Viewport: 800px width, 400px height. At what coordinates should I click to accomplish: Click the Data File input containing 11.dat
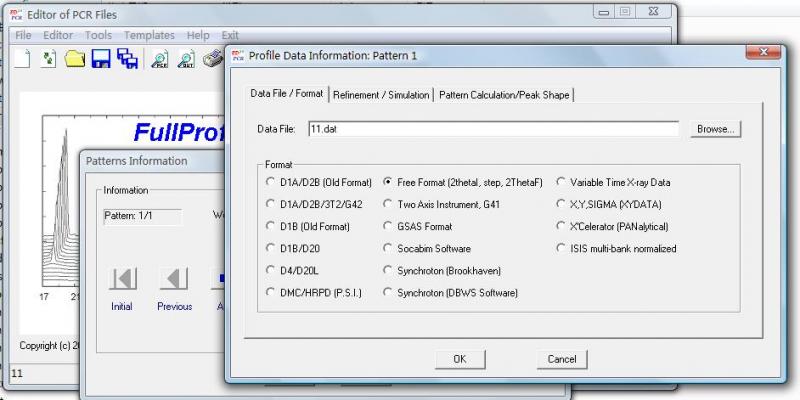click(x=493, y=129)
